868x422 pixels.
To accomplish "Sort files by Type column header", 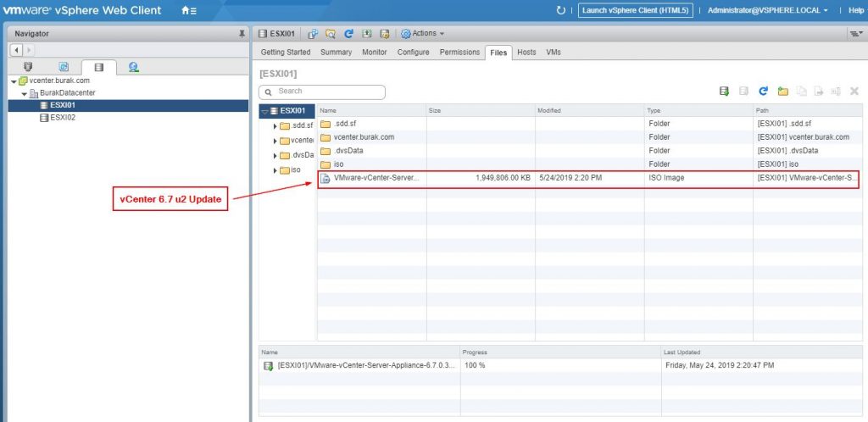I will pos(698,111).
